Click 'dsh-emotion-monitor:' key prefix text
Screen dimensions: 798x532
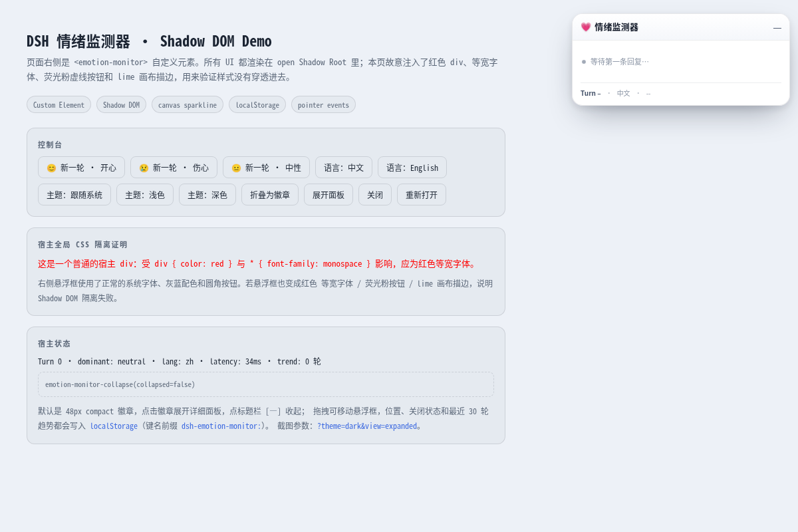[x=221, y=426]
